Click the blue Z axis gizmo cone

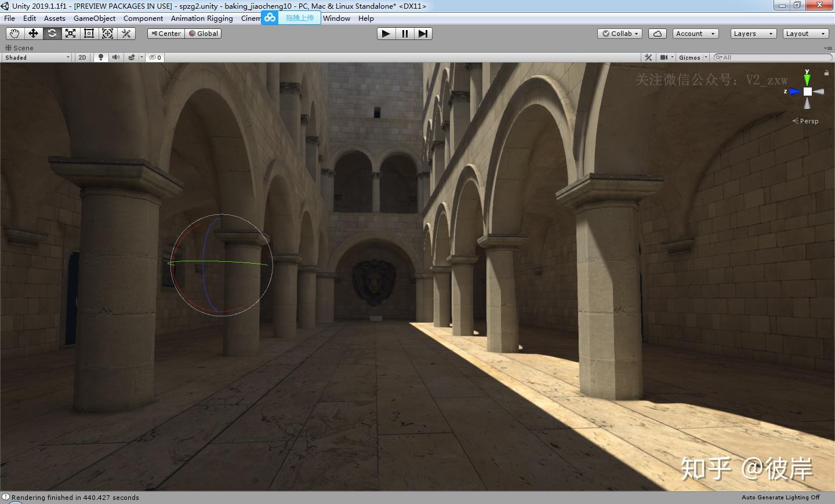tap(794, 92)
